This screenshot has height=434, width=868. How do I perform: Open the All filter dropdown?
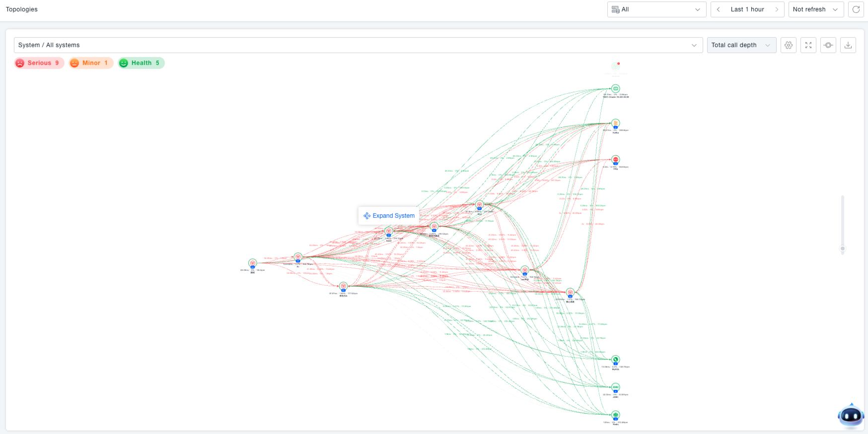tap(656, 9)
